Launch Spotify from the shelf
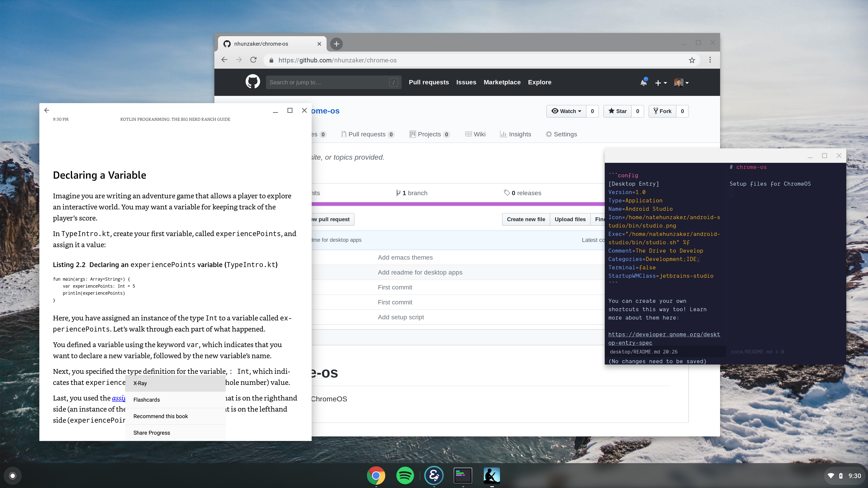 click(x=405, y=476)
